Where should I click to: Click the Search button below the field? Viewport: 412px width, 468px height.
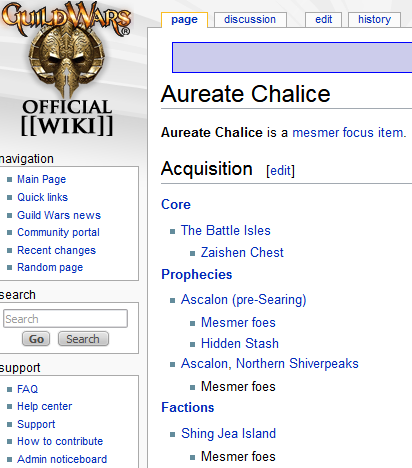[x=83, y=339]
